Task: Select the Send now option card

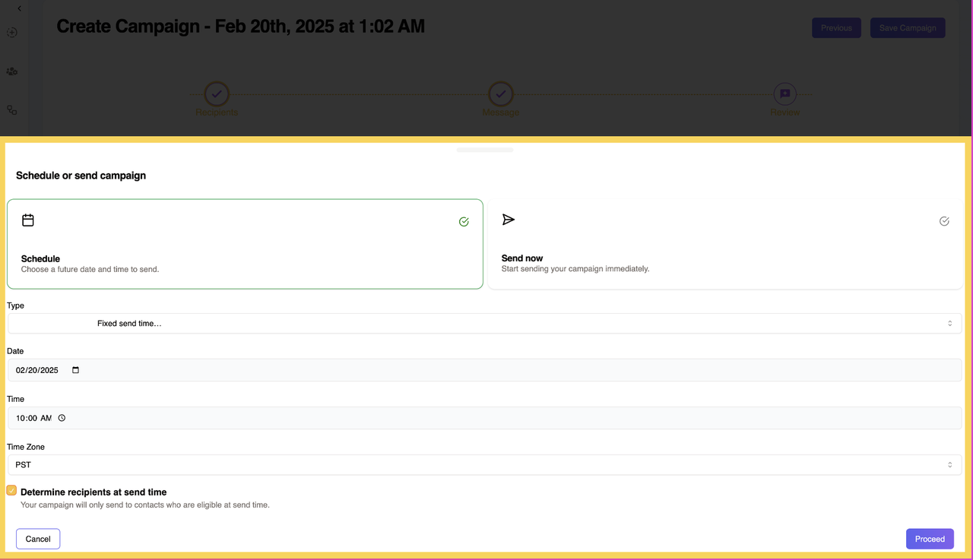Action: coord(725,243)
